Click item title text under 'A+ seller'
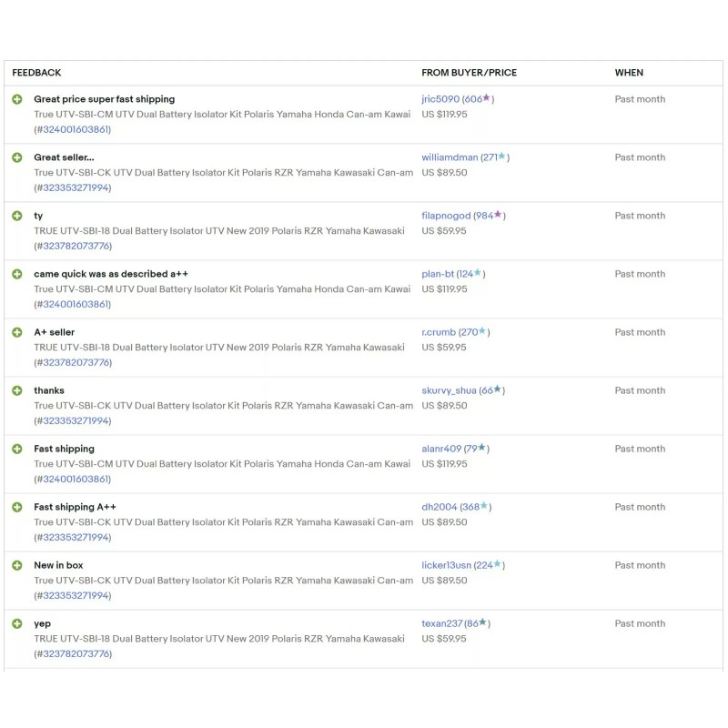 click(x=219, y=348)
